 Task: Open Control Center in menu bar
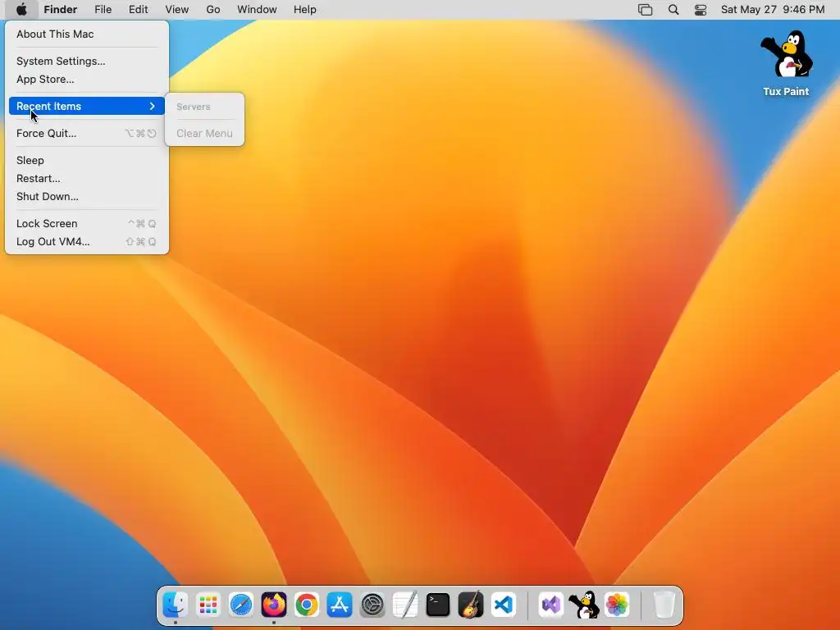(x=701, y=10)
